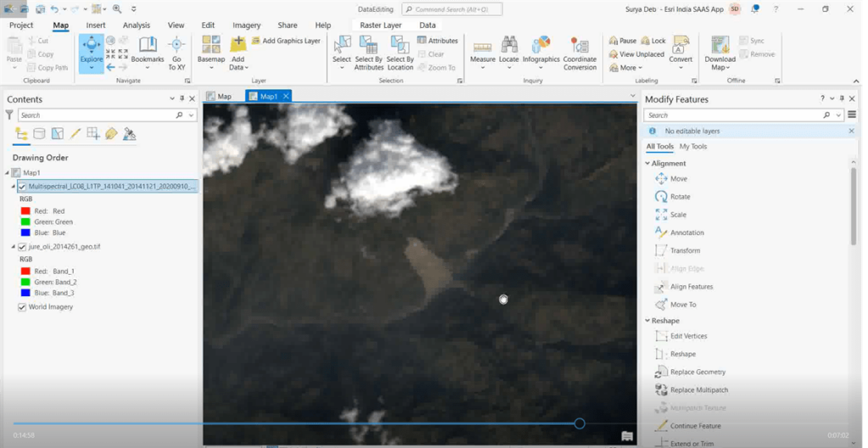Click the Contents pane search field
868x448 pixels.
tap(97, 115)
